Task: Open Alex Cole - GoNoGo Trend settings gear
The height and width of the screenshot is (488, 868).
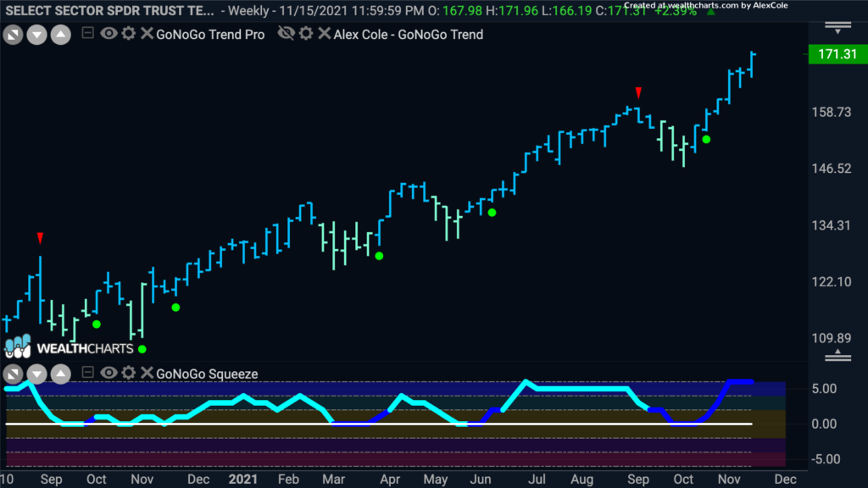Action: click(306, 34)
